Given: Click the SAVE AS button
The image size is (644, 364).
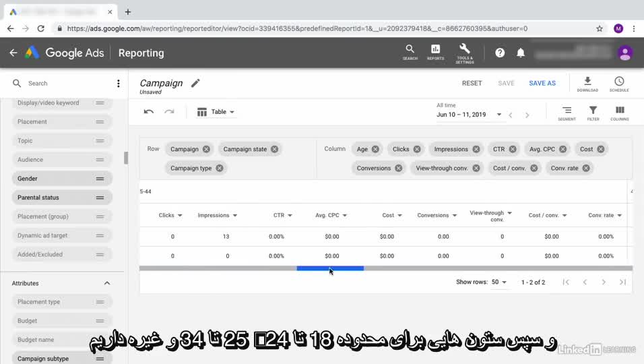Looking at the screenshot, I should pos(542,83).
